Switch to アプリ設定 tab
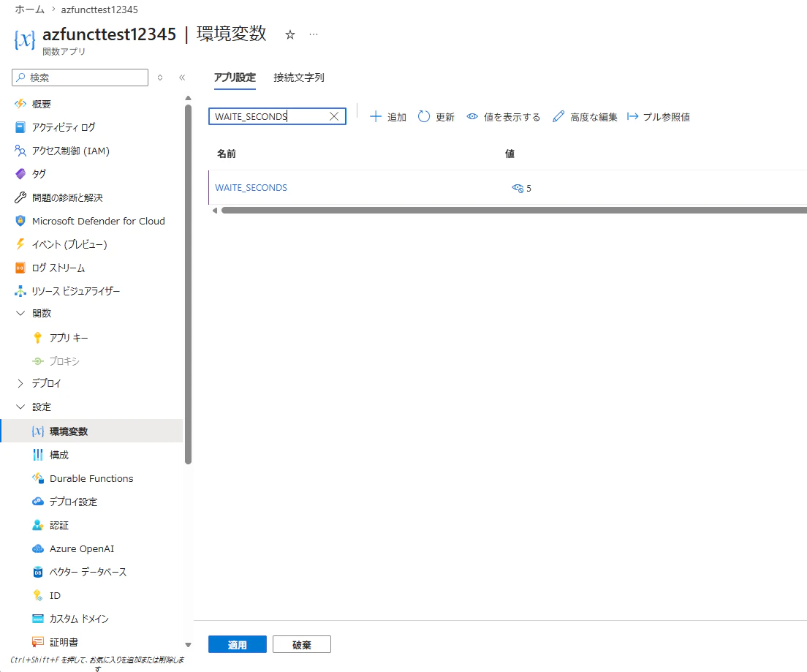 pyautogui.click(x=235, y=78)
